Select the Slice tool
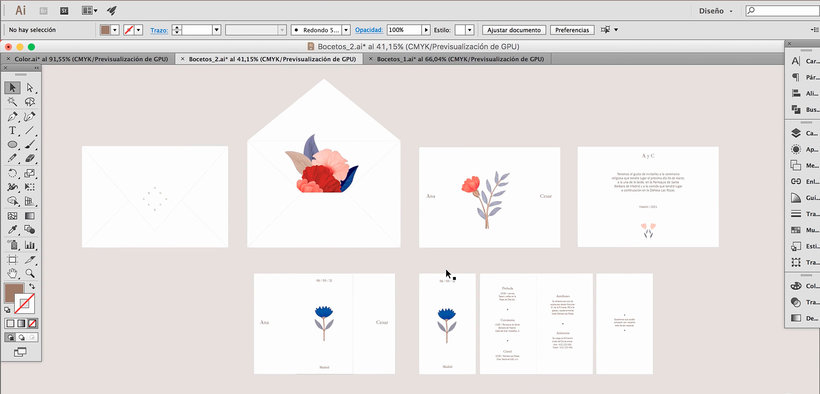This screenshot has height=394, width=820. [x=30, y=259]
